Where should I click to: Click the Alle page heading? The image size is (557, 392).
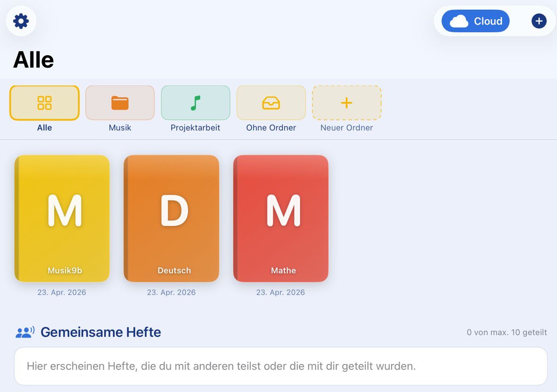coord(34,60)
